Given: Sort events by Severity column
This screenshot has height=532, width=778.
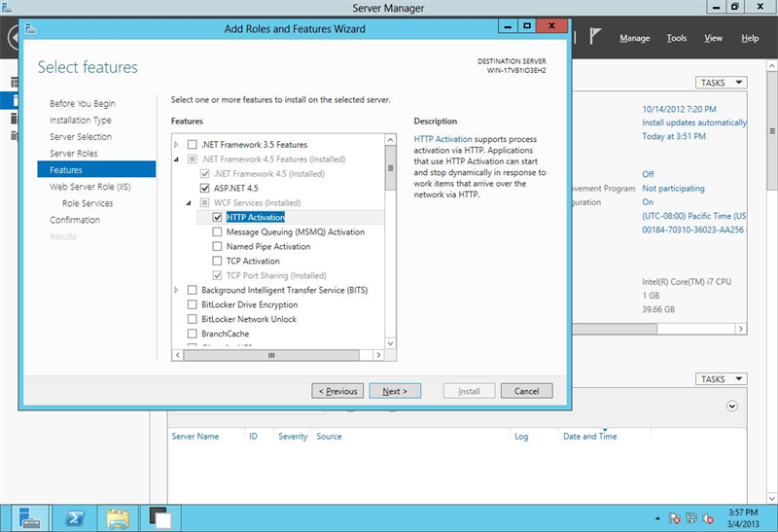Looking at the screenshot, I should [x=293, y=437].
